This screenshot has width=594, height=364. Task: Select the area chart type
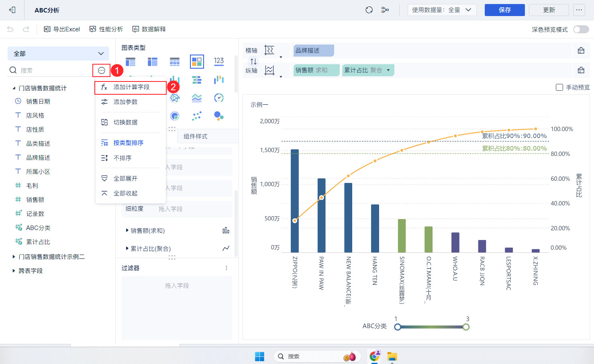pyautogui.click(x=197, y=98)
